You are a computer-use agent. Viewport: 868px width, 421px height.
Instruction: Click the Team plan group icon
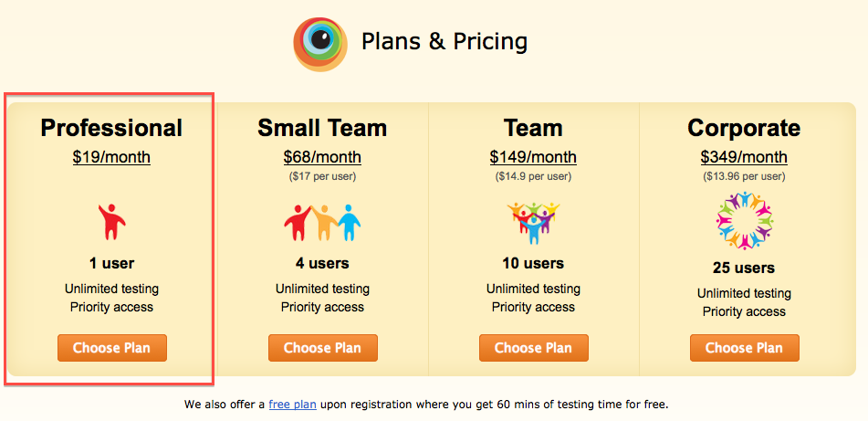tap(533, 221)
